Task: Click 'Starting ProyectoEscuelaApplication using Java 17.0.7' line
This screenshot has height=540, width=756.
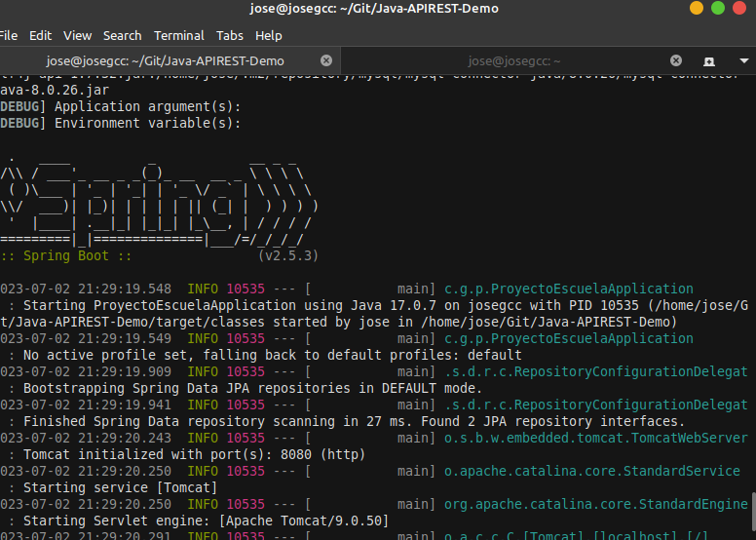Action: tap(386, 305)
